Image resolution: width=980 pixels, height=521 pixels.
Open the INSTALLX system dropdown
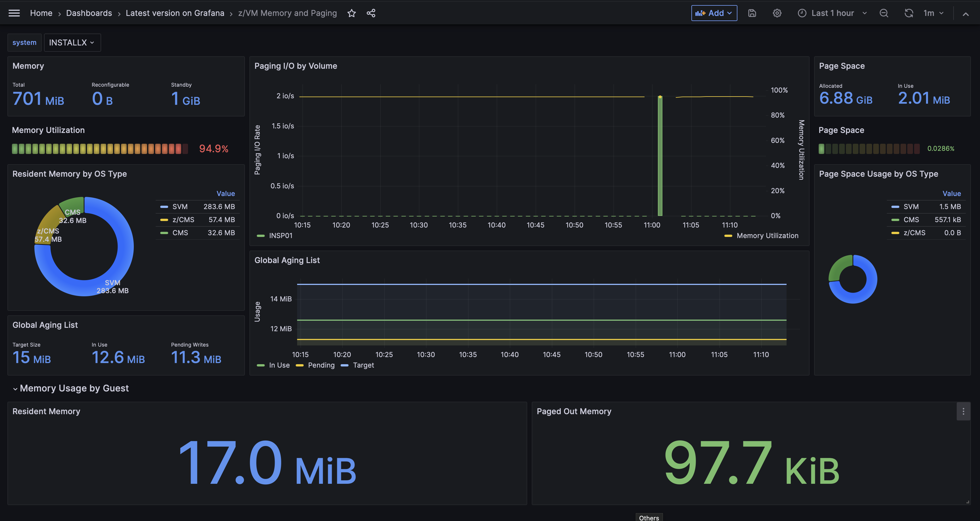[x=72, y=43]
